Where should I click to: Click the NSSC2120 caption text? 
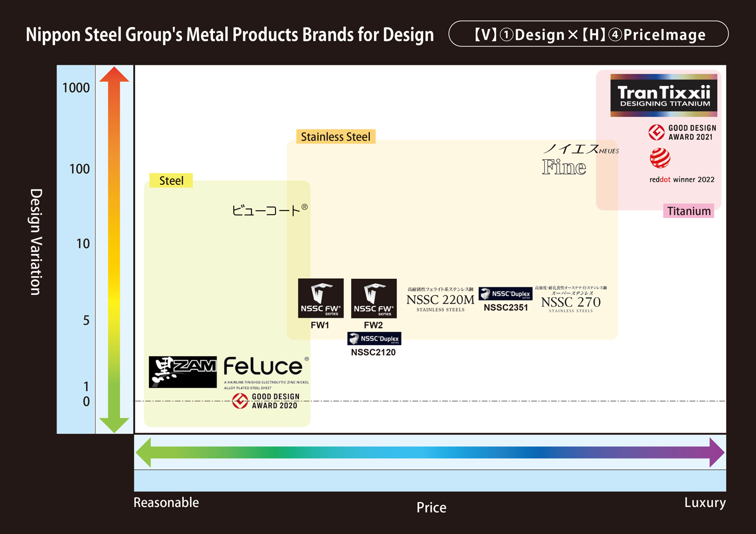coord(373,352)
